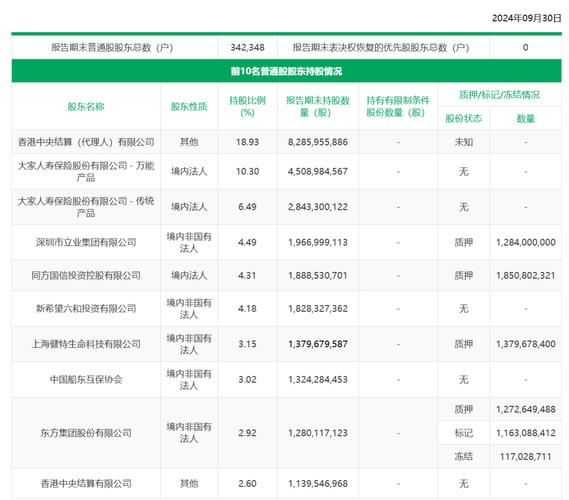The width and height of the screenshot is (569, 500).
Task: Click 标记 amount 1,163,088,412
Action: pyautogui.click(x=525, y=433)
